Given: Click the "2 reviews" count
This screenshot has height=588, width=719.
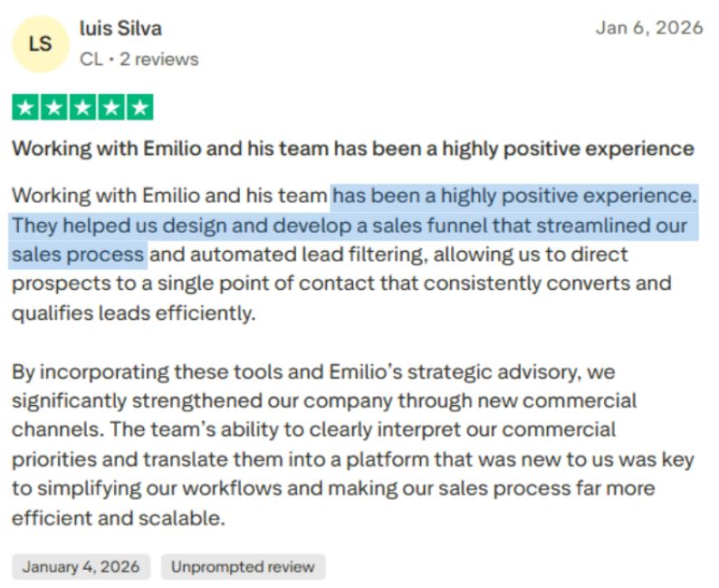Looking at the screenshot, I should click(159, 59).
